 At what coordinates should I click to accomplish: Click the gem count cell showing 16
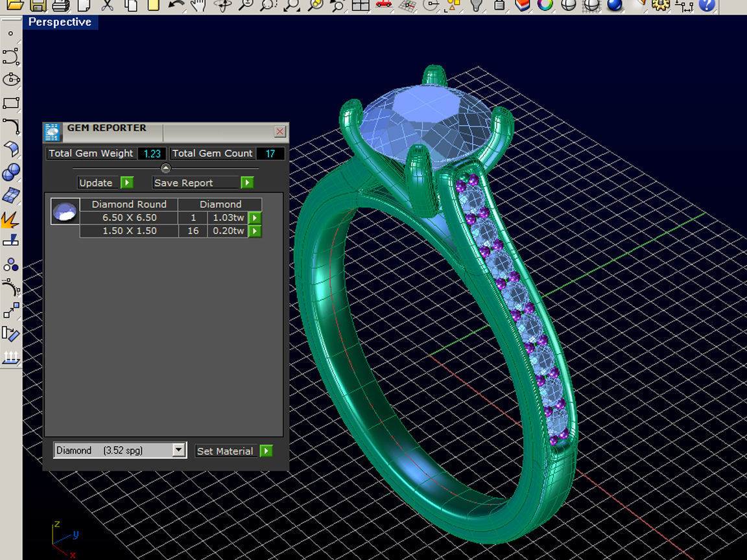click(193, 231)
